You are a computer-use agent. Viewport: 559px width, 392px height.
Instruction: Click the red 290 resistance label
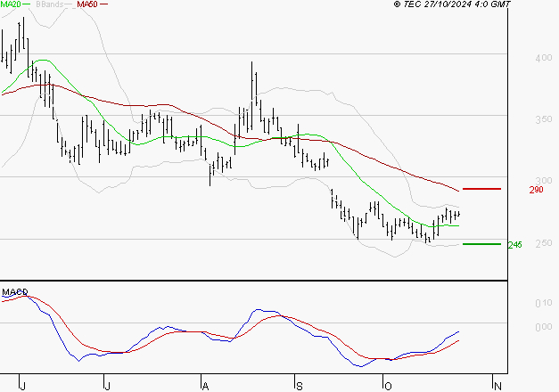click(536, 190)
